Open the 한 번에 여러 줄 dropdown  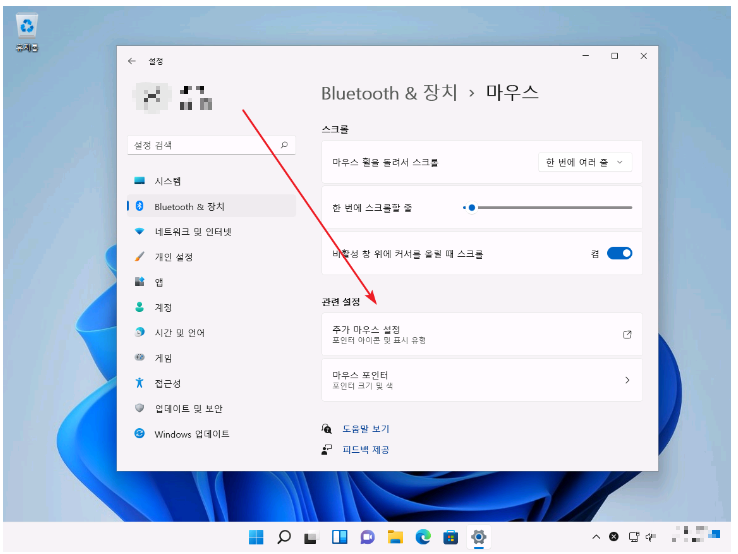coord(585,162)
